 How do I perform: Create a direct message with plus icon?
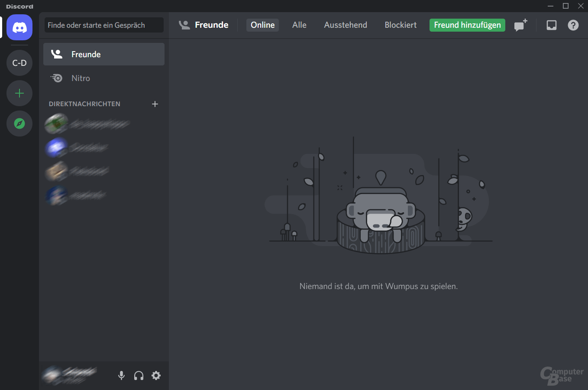(155, 104)
